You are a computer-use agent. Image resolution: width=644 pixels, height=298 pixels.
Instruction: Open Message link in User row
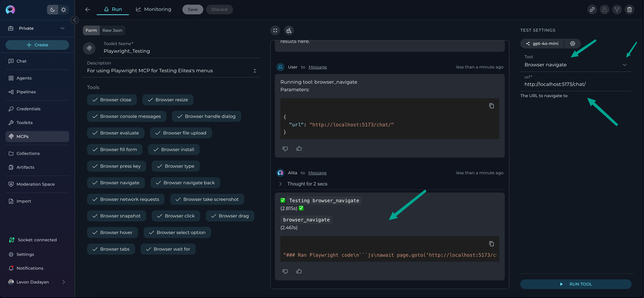coord(318,67)
